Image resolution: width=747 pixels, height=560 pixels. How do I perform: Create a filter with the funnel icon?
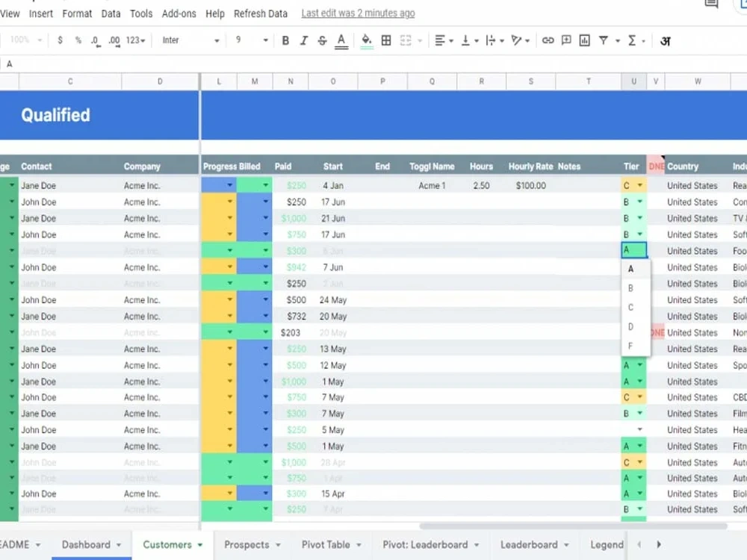click(605, 40)
